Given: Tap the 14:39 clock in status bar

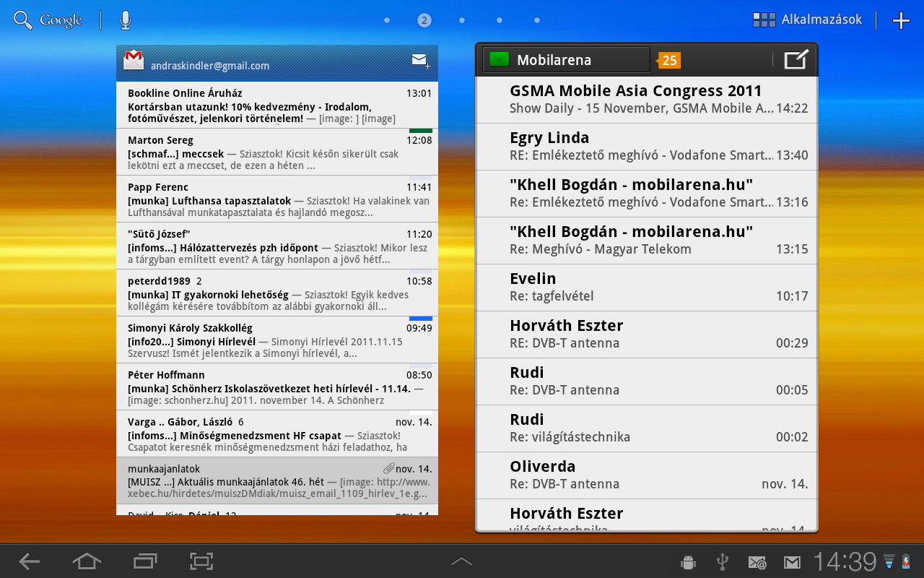Looking at the screenshot, I should point(845,561).
